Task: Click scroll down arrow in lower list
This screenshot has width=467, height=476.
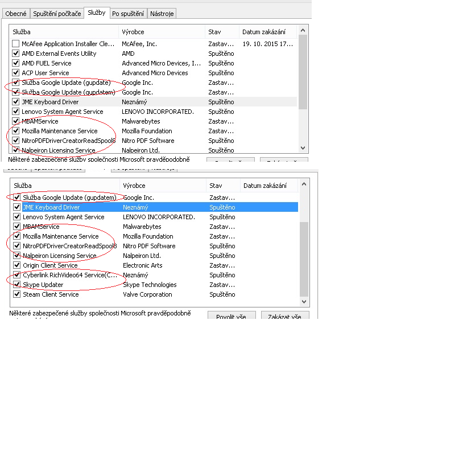Action: [x=304, y=301]
